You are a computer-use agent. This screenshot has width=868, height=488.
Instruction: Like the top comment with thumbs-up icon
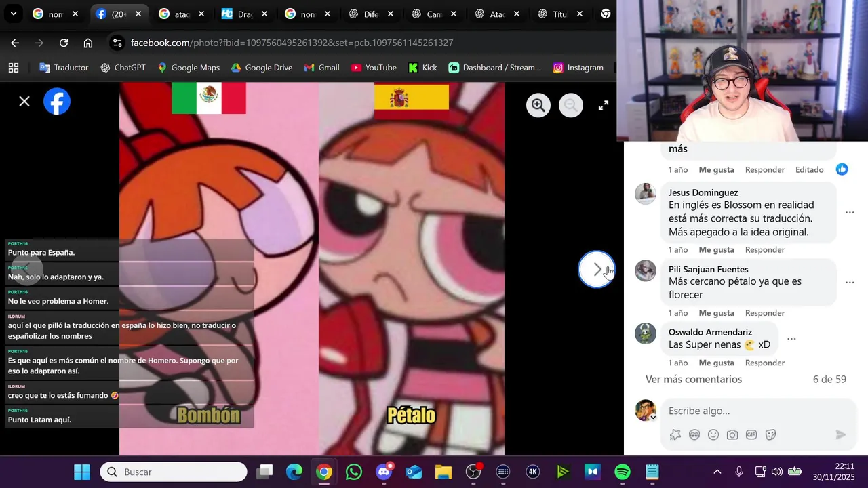coord(842,169)
